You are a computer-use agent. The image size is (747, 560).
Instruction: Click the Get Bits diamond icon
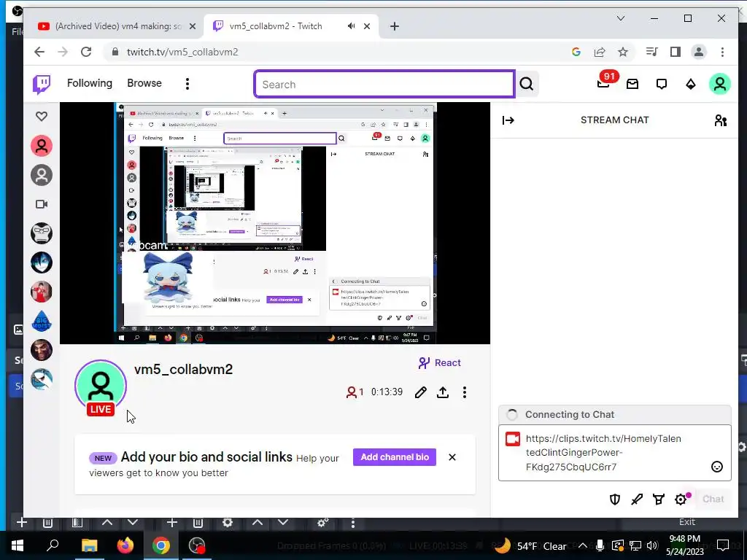point(690,85)
